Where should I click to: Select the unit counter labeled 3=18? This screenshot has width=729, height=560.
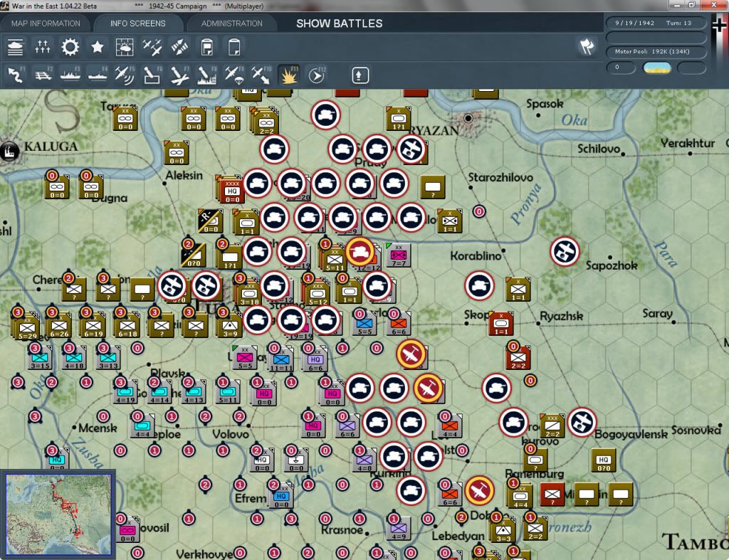click(x=250, y=295)
